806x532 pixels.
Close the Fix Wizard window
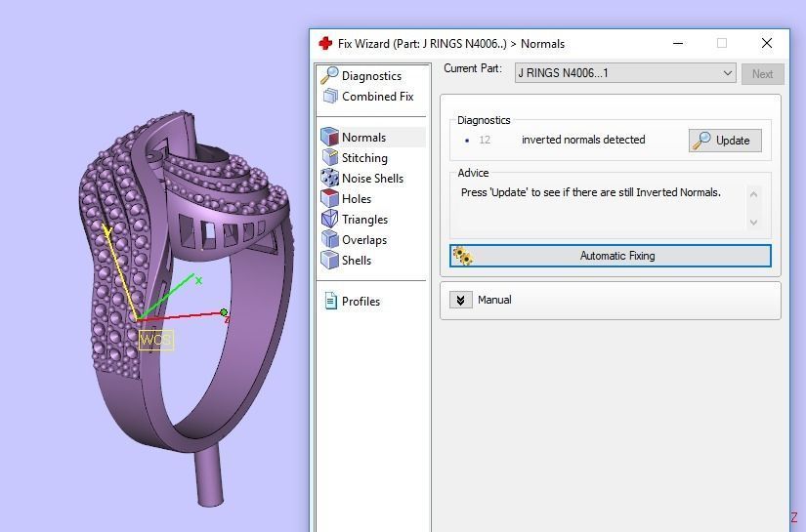(766, 43)
